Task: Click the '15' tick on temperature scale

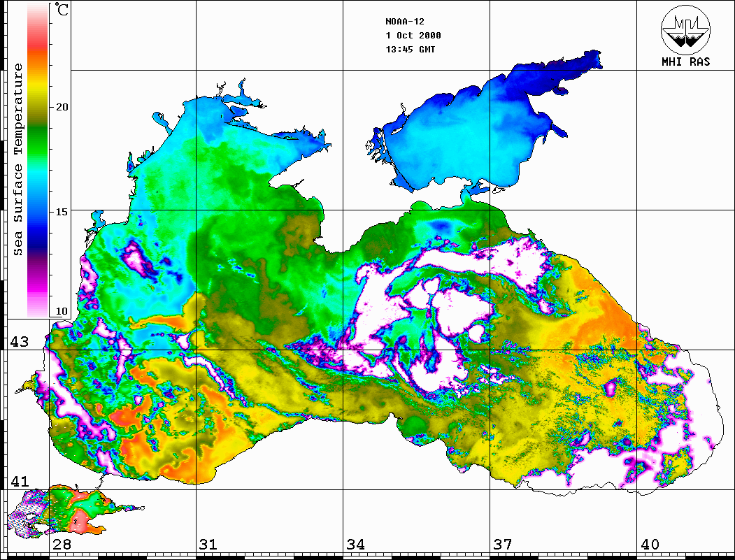Action: [62, 212]
